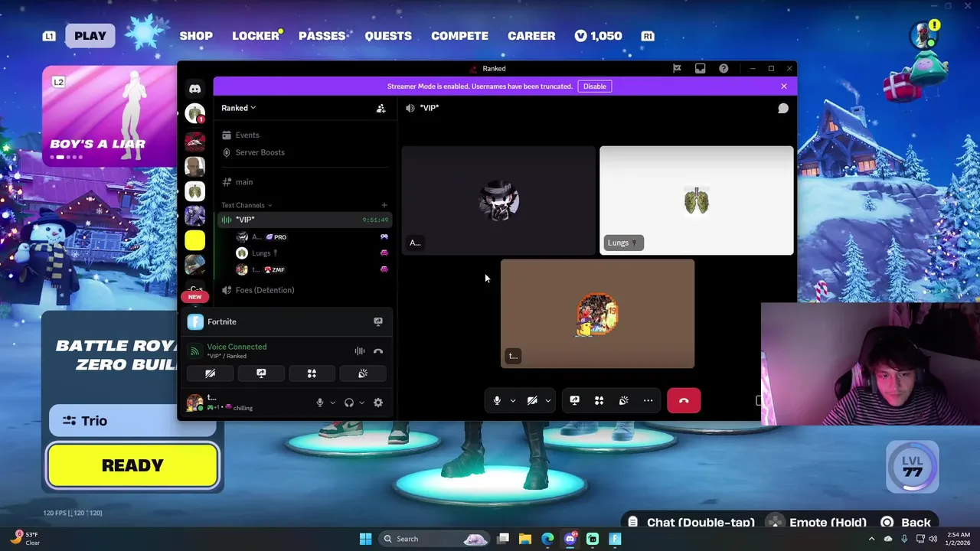Open the LVL 77 level badge

tap(913, 466)
